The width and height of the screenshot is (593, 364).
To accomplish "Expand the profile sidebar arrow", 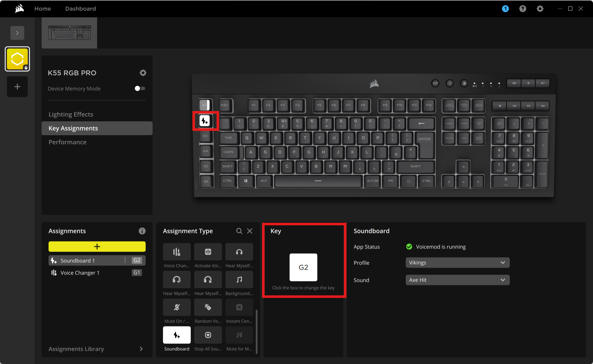I will [17, 33].
